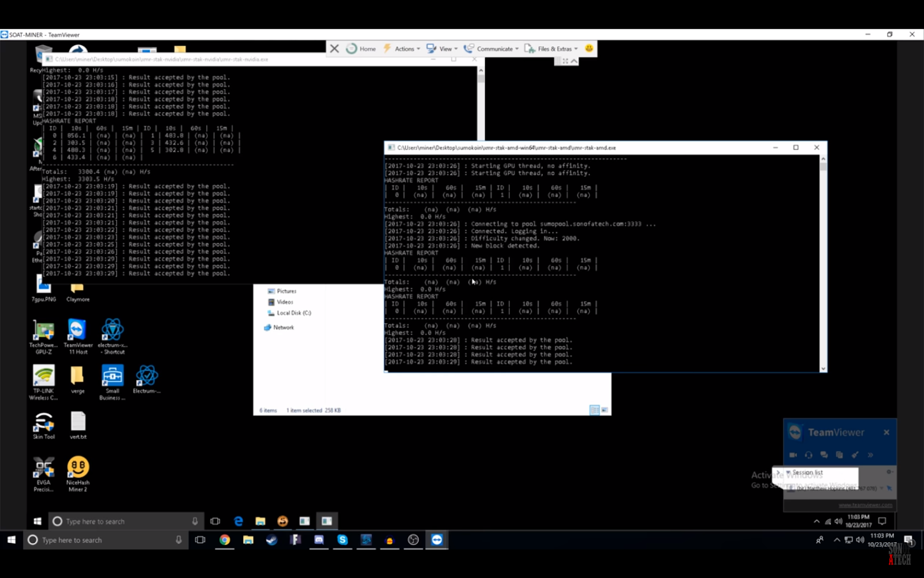This screenshot has width=924, height=578.
Task: Open the TeamViewer panel gear settings
Action: coord(889,472)
